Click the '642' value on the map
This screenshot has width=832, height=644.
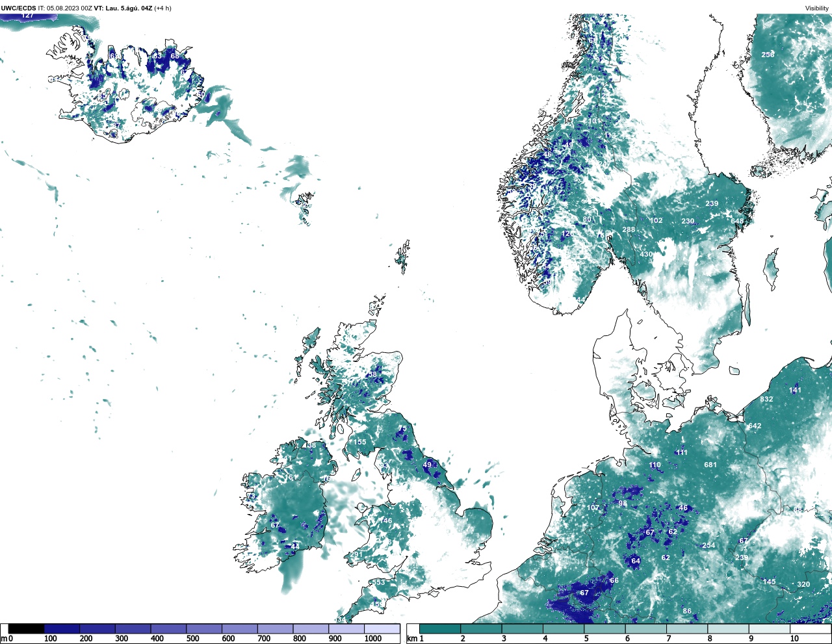click(x=755, y=426)
